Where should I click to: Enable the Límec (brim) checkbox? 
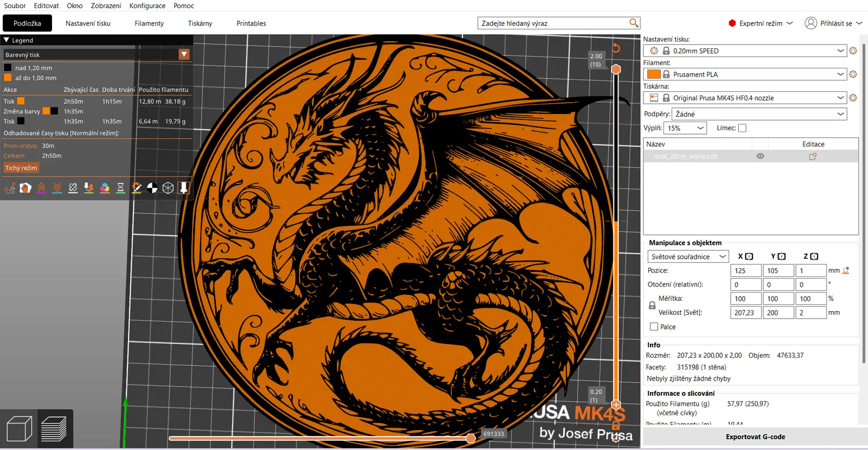pos(742,128)
